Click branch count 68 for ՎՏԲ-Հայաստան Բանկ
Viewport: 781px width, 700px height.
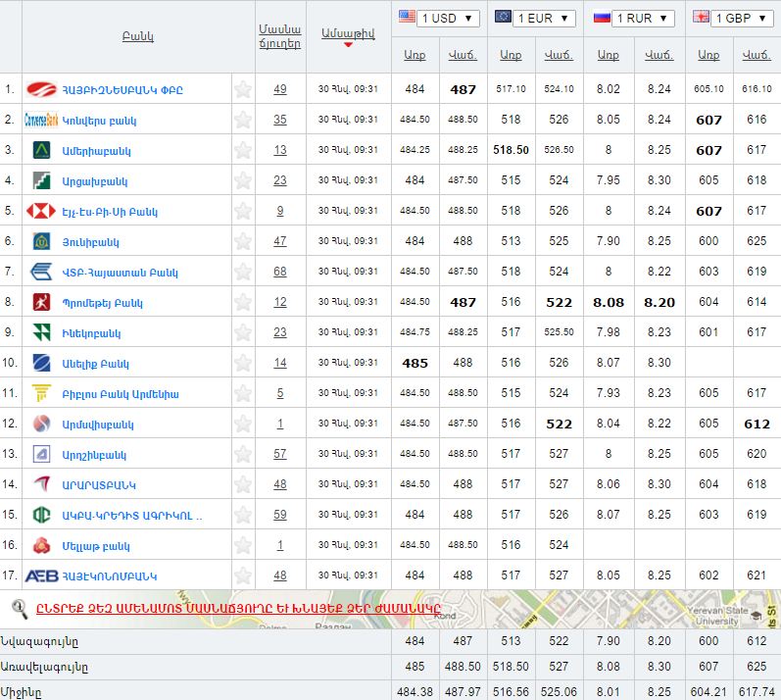(280, 273)
